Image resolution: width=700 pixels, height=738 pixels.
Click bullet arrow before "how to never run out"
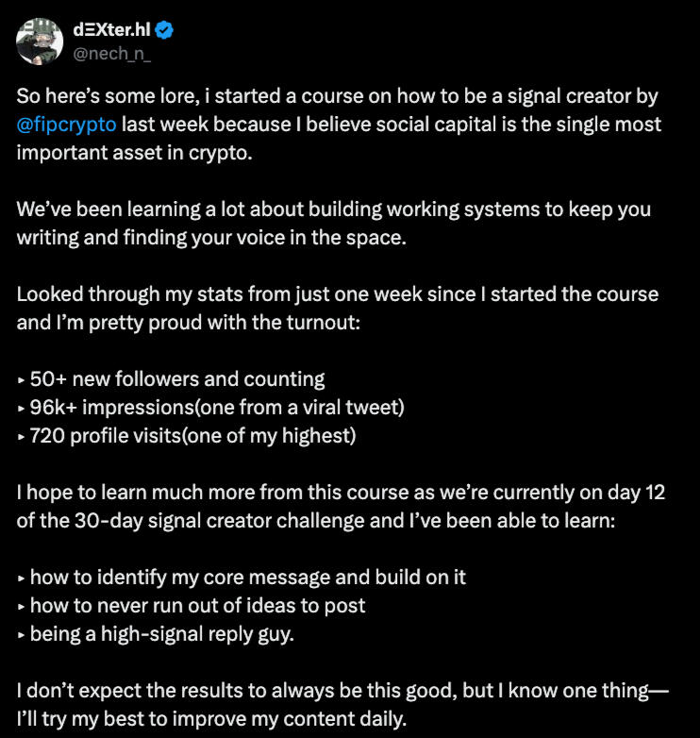pyautogui.click(x=22, y=606)
